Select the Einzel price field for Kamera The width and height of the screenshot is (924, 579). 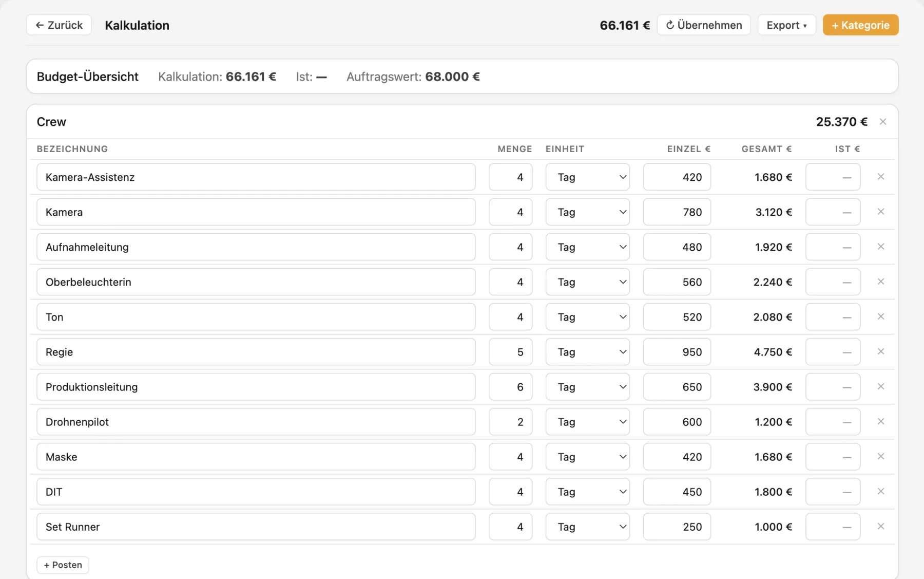(x=677, y=212)
